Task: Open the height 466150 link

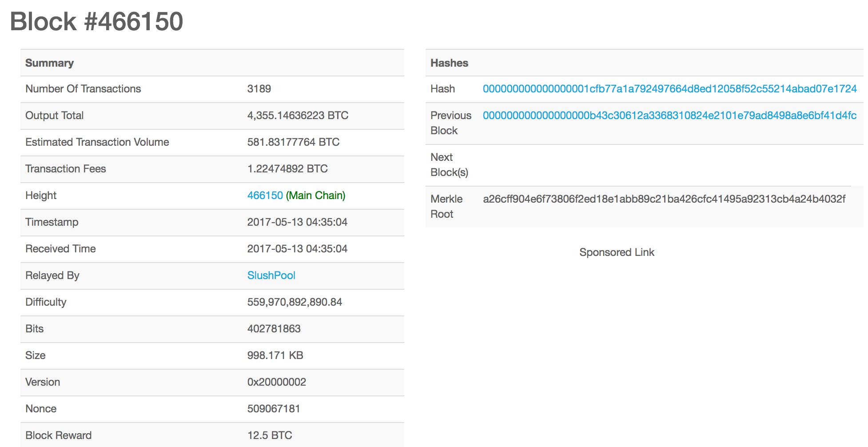Action: click(265, 196)
